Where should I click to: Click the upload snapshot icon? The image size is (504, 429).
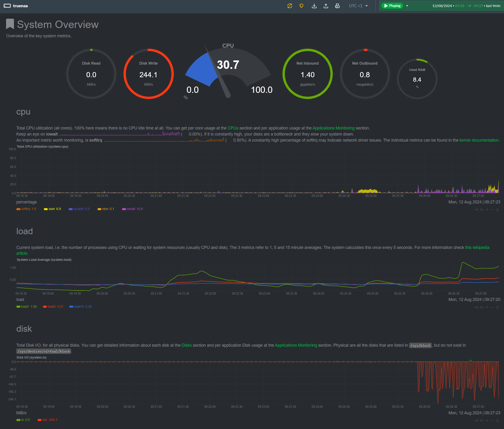tap(326, 6)
